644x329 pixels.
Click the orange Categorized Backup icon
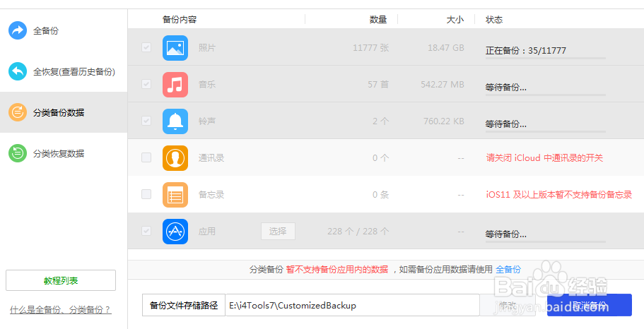tap(18, 112)
